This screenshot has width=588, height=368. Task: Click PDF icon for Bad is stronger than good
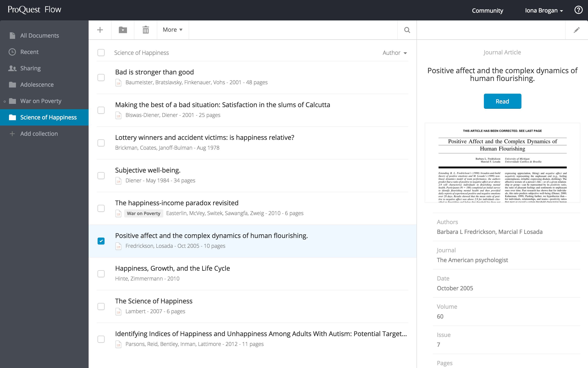pyautogui.click(x=118, y=83)
